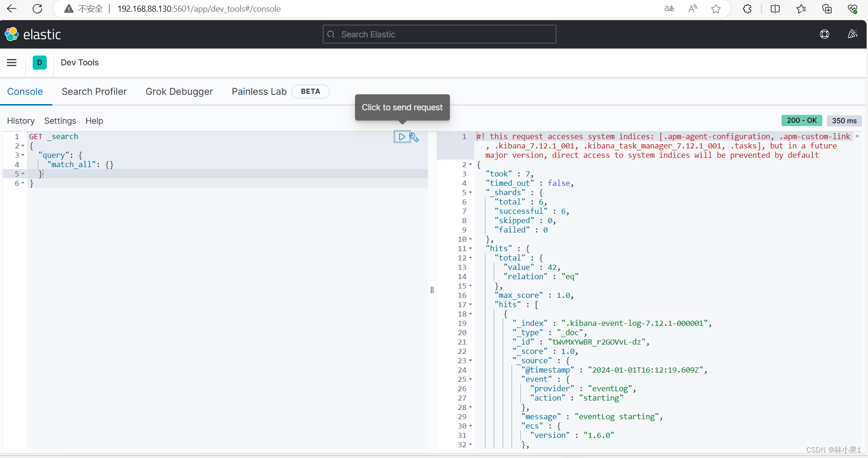Click "message" : "eventLog starting" line
Screen dimensions: 868x458
(592, 417)
